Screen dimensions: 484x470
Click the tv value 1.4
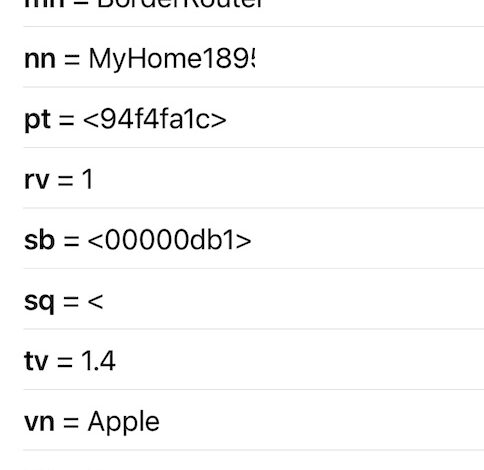tap(98, 361)
